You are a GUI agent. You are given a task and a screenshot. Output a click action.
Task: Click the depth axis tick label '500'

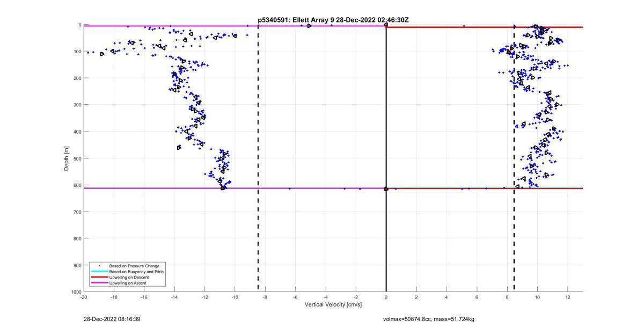tap(77, 158)
